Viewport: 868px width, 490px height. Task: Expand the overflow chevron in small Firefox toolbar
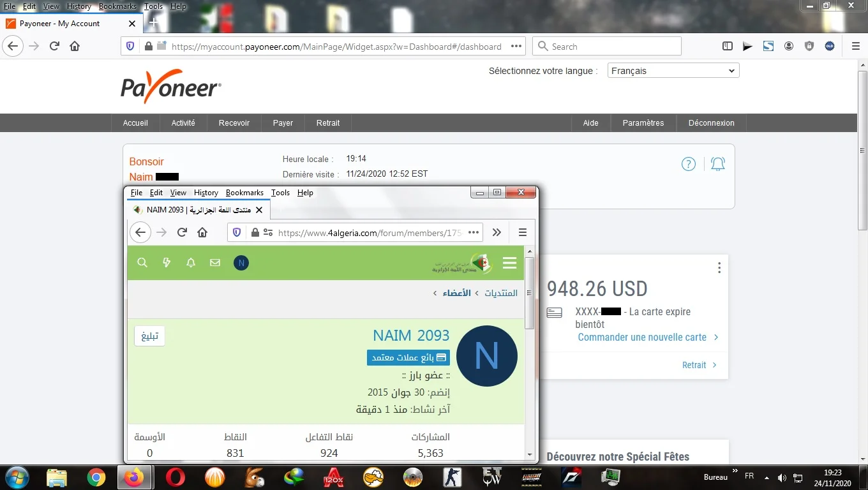click(x=497, y=232)
